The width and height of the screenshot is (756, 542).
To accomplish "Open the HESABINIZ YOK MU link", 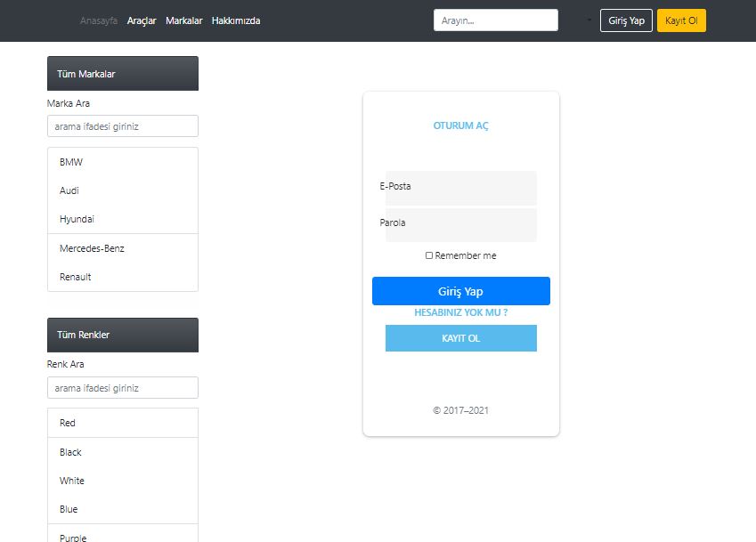I will tap(460, 312).
